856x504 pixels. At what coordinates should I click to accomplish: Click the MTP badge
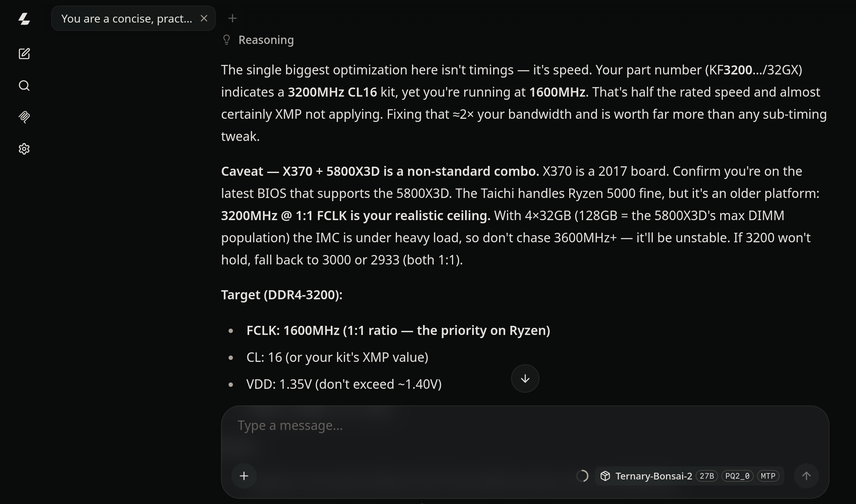tap(768, 476)
